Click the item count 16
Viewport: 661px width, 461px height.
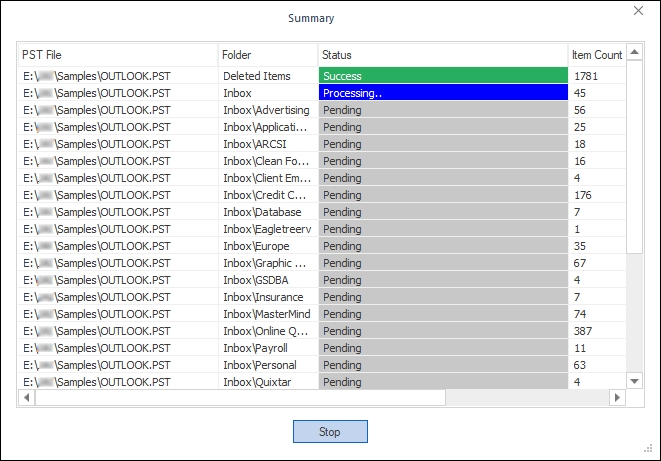coord(580,161)
